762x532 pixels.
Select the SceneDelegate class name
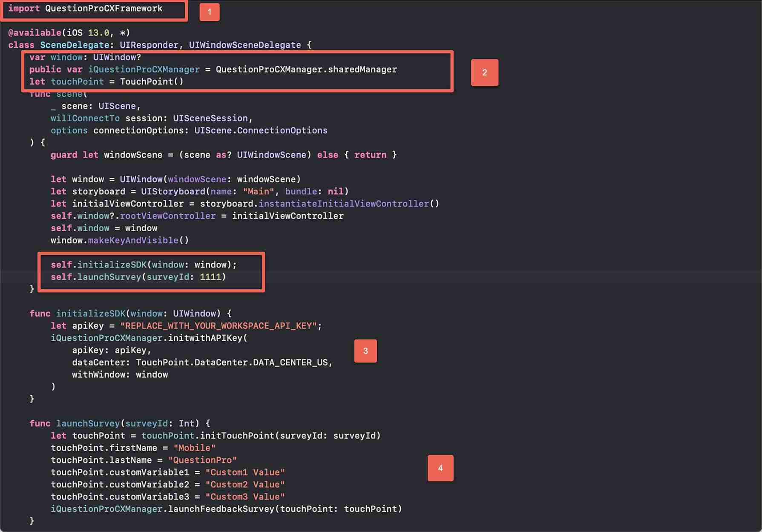click(75, 45)
